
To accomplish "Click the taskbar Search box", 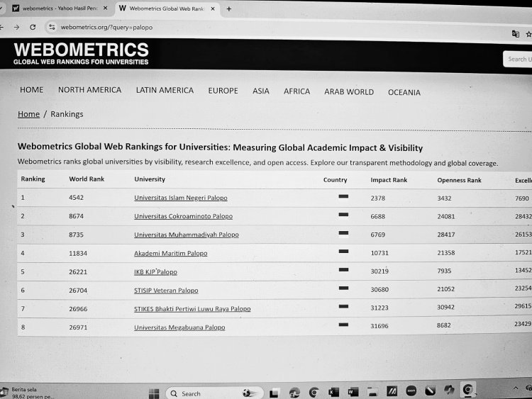I will click(214, 393).
